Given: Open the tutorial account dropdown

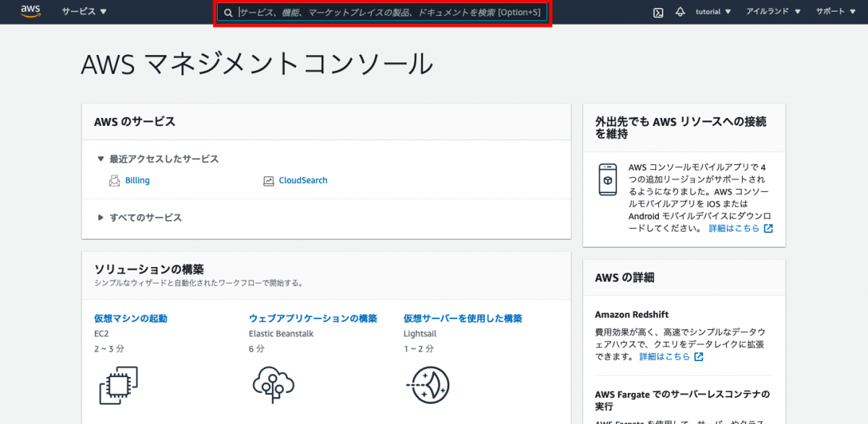Looking at the screenshot, I should (x=713, y=12).
